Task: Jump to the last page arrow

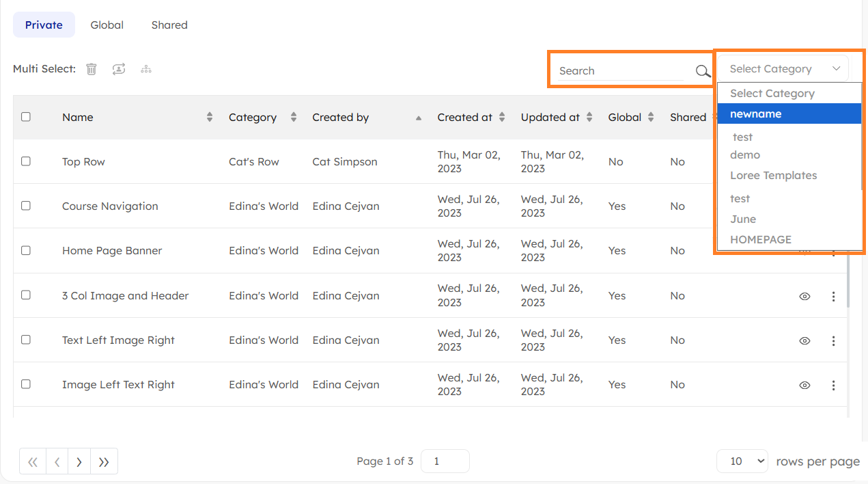Action: pos(104,461)
